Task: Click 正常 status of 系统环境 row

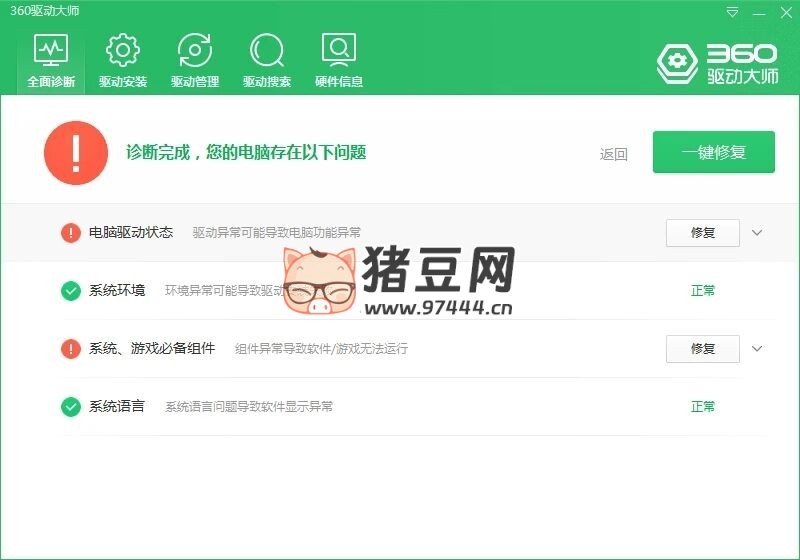Action: 703,291
